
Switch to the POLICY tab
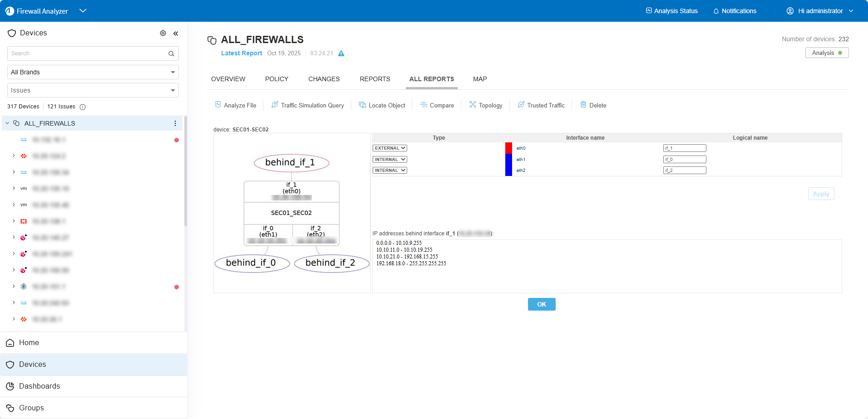click(x=276, y=79)
